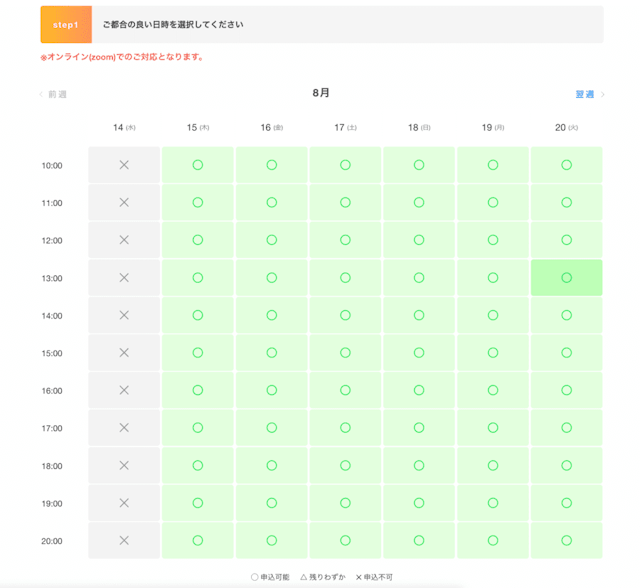
Task: Click the right chevron beside 翌週
Action: pos(602,94)
